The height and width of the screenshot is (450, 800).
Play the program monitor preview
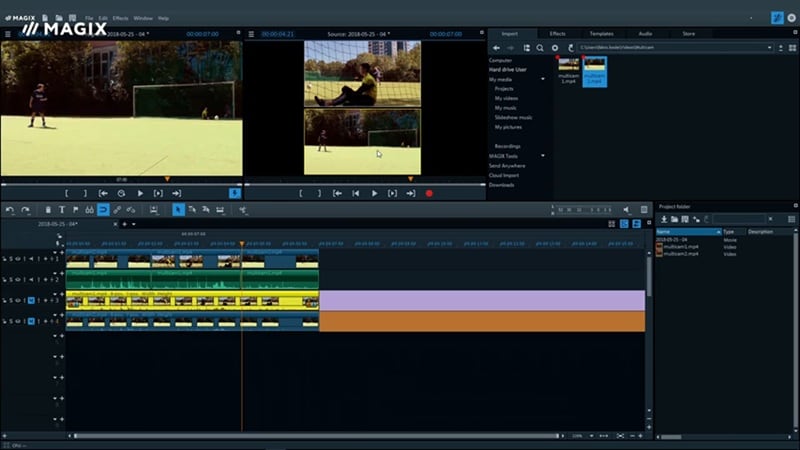[140, 193]
